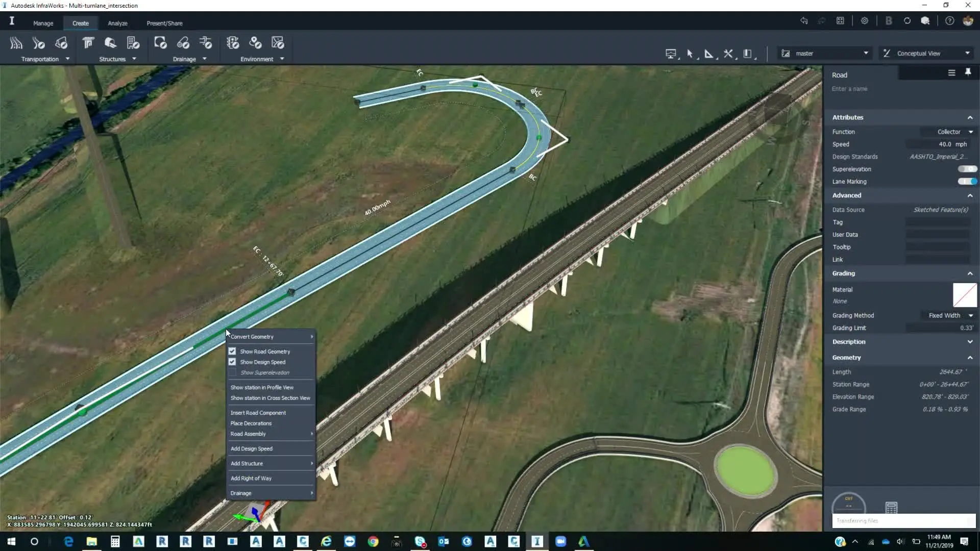Choose Show station in Profile View
Viewport: 980px width, 551px height.
271,387
